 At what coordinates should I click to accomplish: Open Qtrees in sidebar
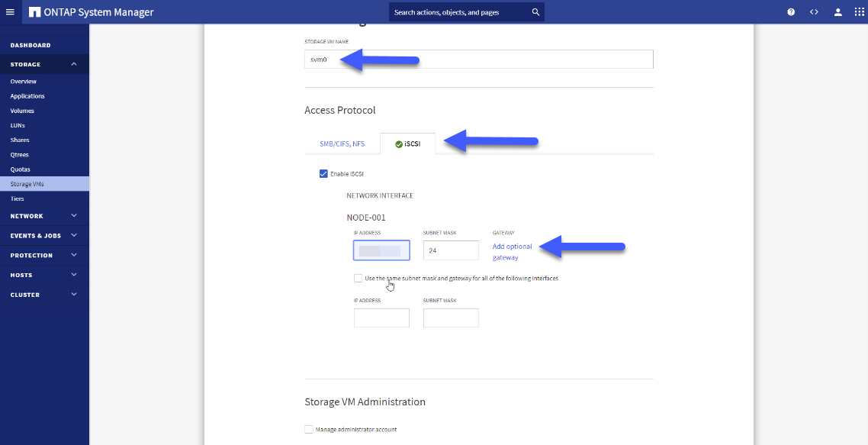pyautogui.click(x=19, y=155)
